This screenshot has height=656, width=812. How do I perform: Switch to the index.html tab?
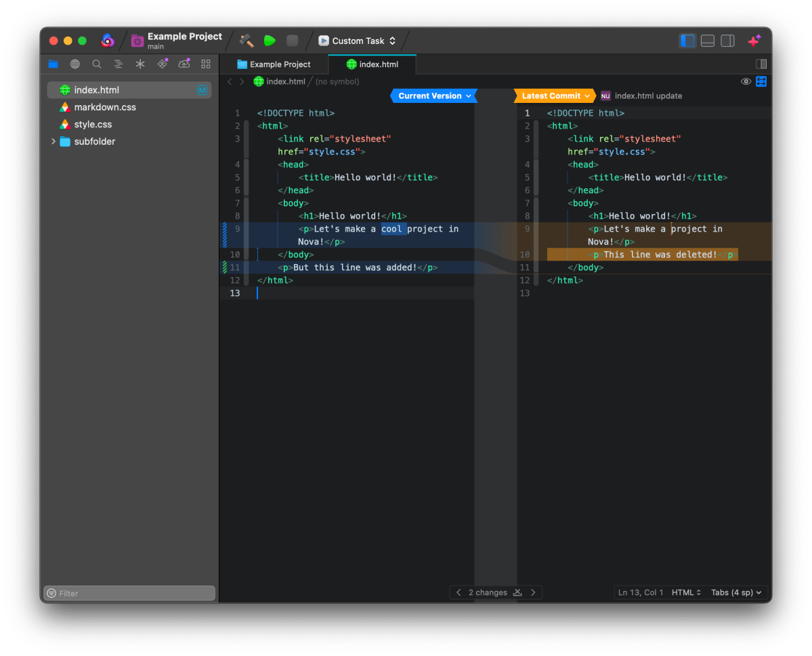(372, 64)
